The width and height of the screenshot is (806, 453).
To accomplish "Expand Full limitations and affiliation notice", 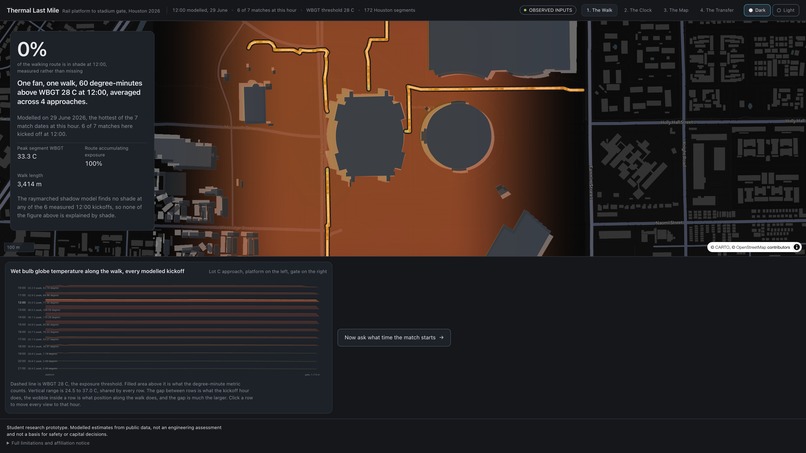I will pyautogui.click(x=48, y=443).
